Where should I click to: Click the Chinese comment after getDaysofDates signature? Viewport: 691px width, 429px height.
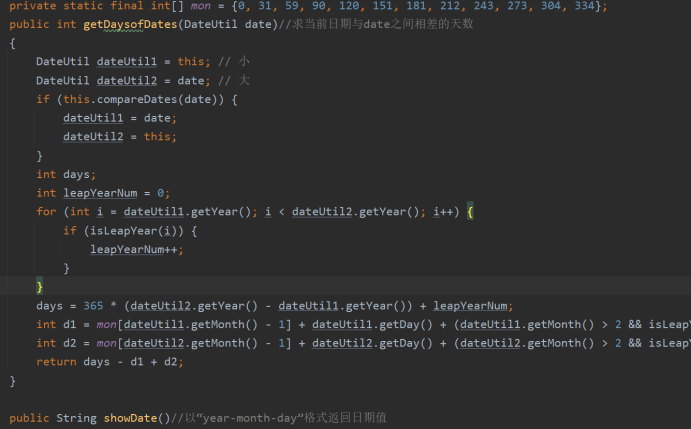tap(376, 24)
